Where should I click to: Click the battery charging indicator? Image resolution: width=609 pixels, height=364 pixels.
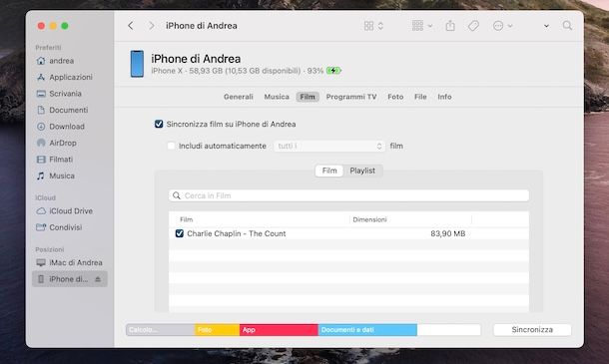tap(333, 71)
